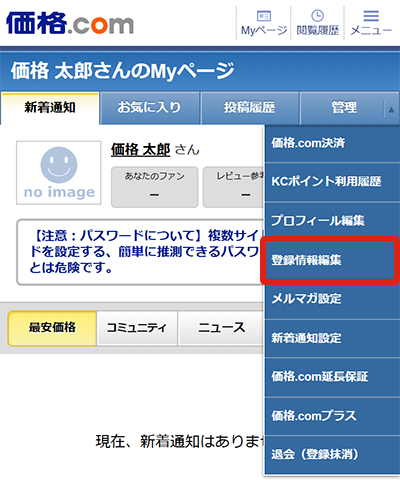Image resolution: width=400 pixels, height=480 pixels.
Task: Open the Myページ icon in header
Action: 264,23
